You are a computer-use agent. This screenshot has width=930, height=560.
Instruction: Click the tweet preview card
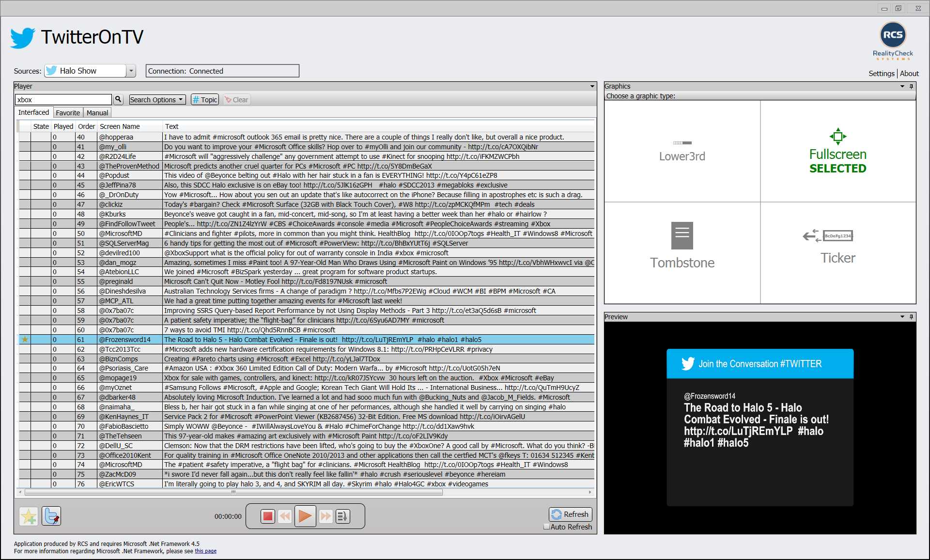click(760, 427)
